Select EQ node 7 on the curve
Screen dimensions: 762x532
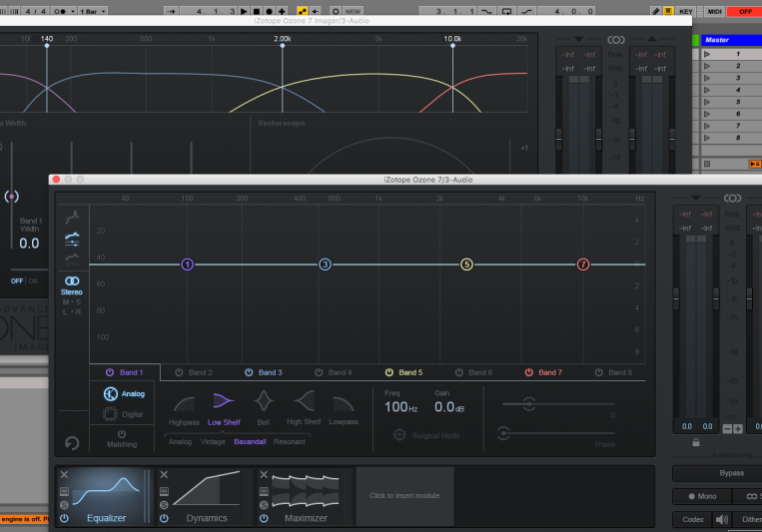pyautogui.click(x=582, y=265)
